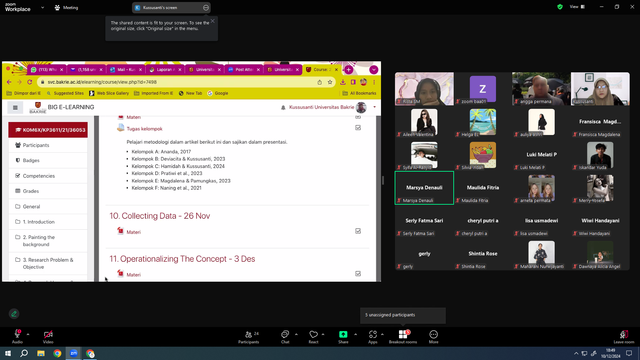Open Windows Start menu

8,353
